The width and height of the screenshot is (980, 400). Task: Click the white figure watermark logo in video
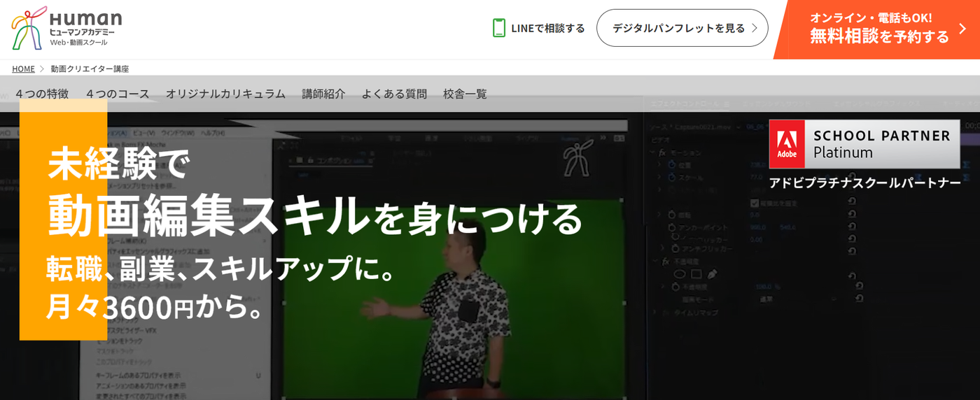[577, 158]
